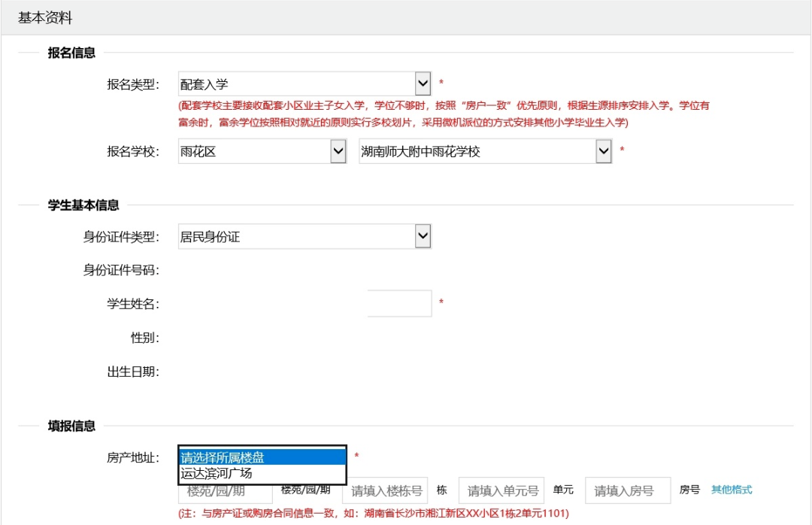Click the 学生基本信息 section title
Viewport: 812px width, 525px height.
pyautogui.click(x=83, y=205)
